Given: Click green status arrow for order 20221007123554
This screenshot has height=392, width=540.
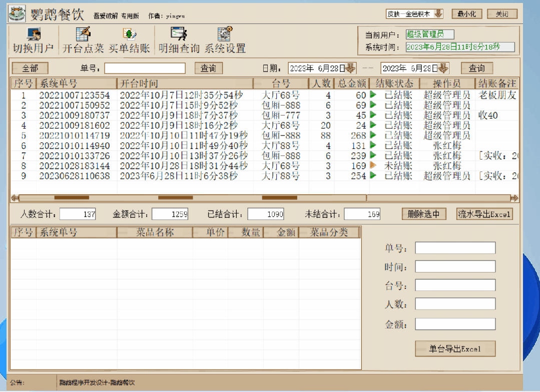Looking at the screenshot, I should 373,94.
